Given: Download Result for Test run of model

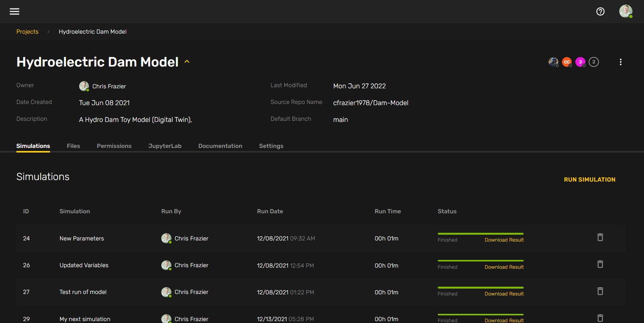Looking at the screenshot, I should click(504, 294).
